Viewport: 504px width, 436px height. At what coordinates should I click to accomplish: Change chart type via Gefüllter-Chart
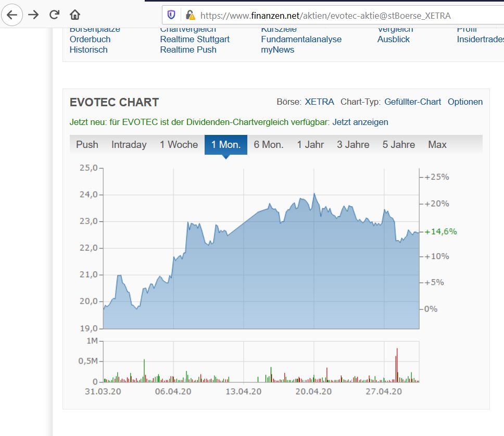point(412,102)
